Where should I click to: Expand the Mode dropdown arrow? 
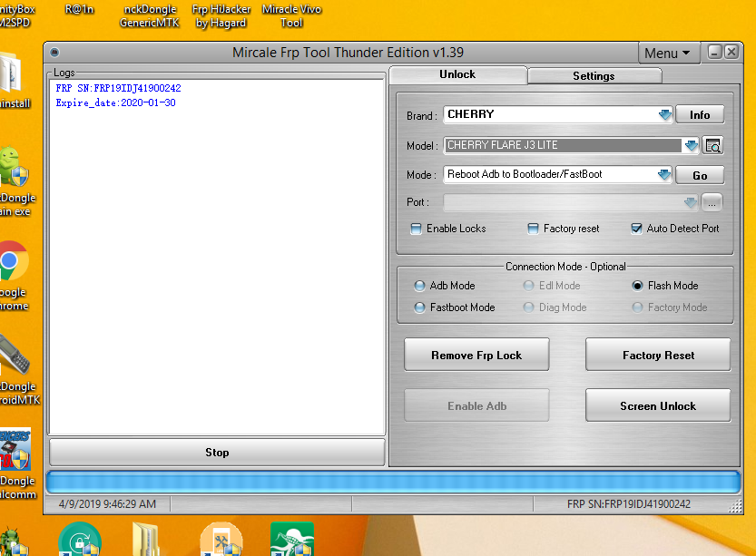[x=664, y=174]
